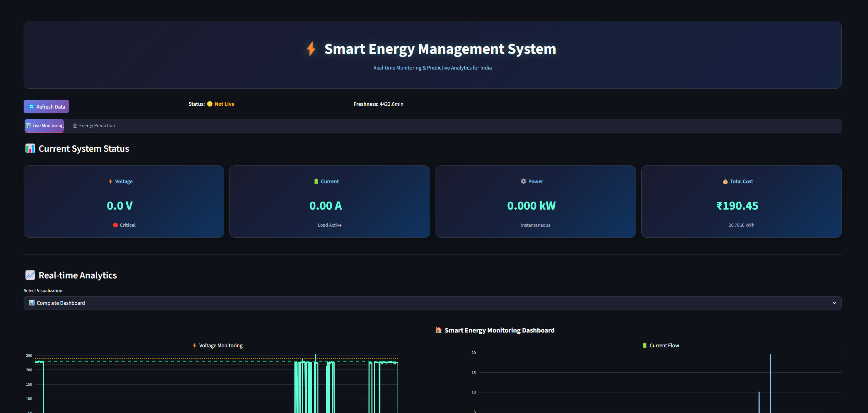Open the Select Visualization dropdown
Image resolution: width=868 pixels, height=413 pixels.
click(x=432, y=303)
